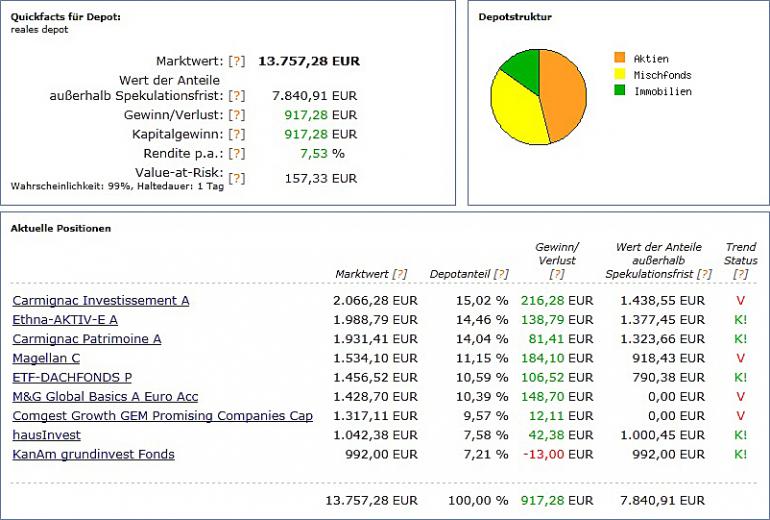770x520 pixels.
Task: Click the green Immobilien pie chart slice
Action: coord(523,66)
